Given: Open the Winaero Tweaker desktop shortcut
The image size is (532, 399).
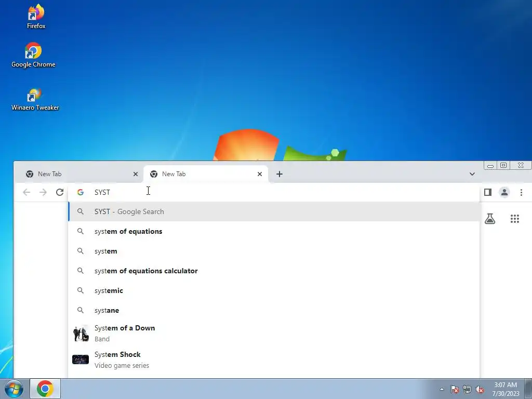Looking at the screenshot, I should click(35, 99).
